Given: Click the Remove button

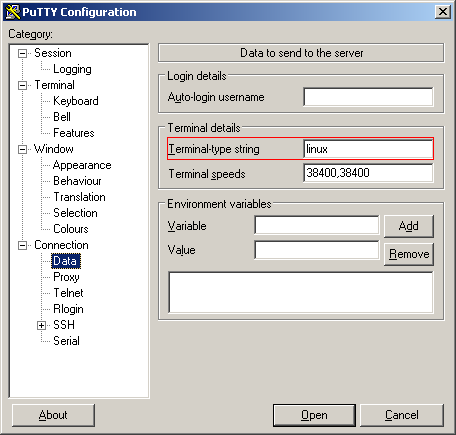Looking at the screenshot, I should click(x=409, y=254).
